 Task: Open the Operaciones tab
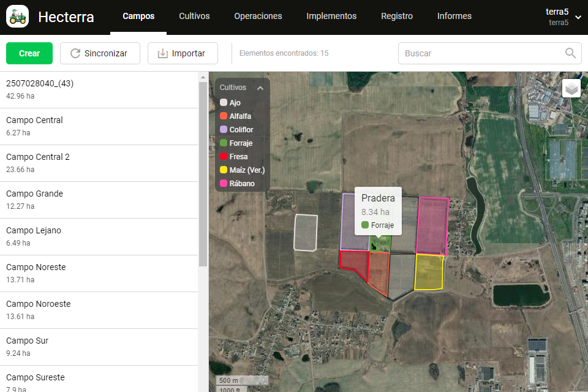point(258,17)
